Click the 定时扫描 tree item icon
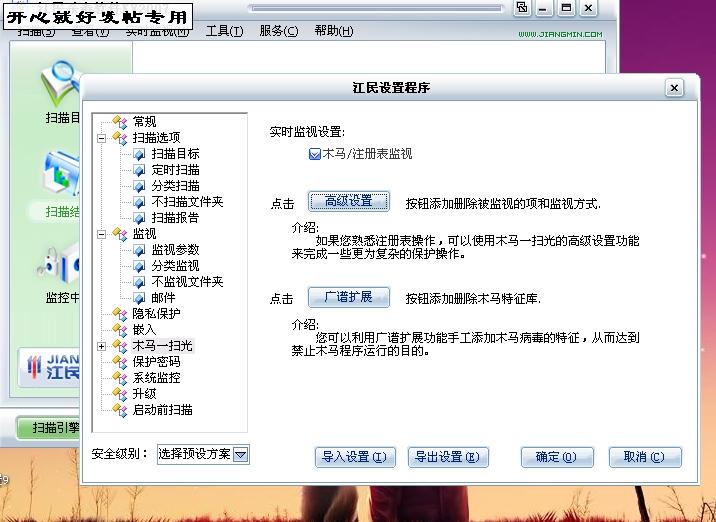716x522 pixels. (139, 170)
